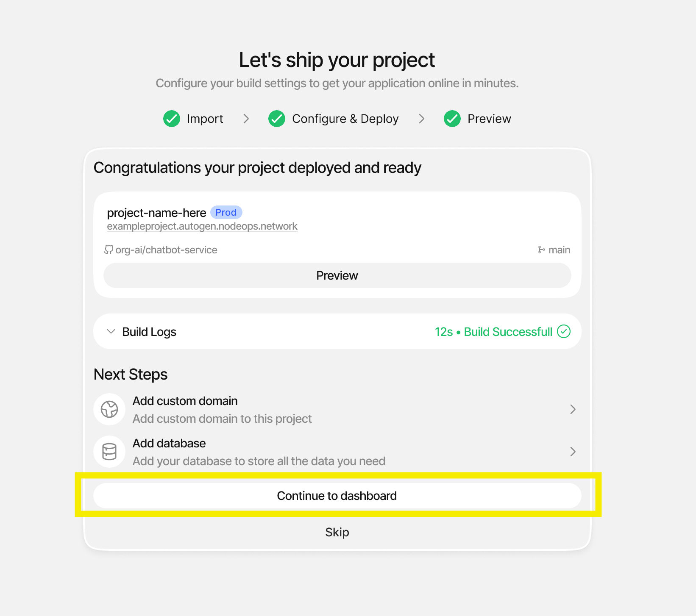Click the green Import step checkmark

[x=172, y=119]
